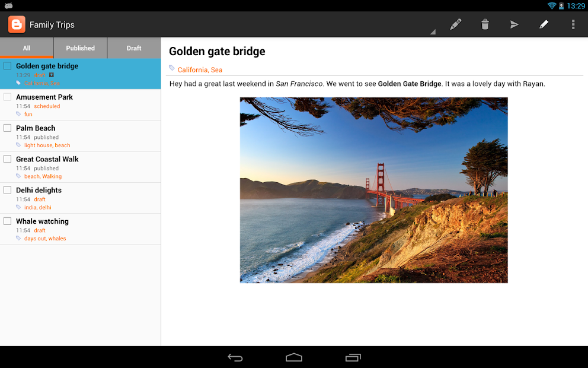Select the Amusement Park checkbox

point(7,96)
